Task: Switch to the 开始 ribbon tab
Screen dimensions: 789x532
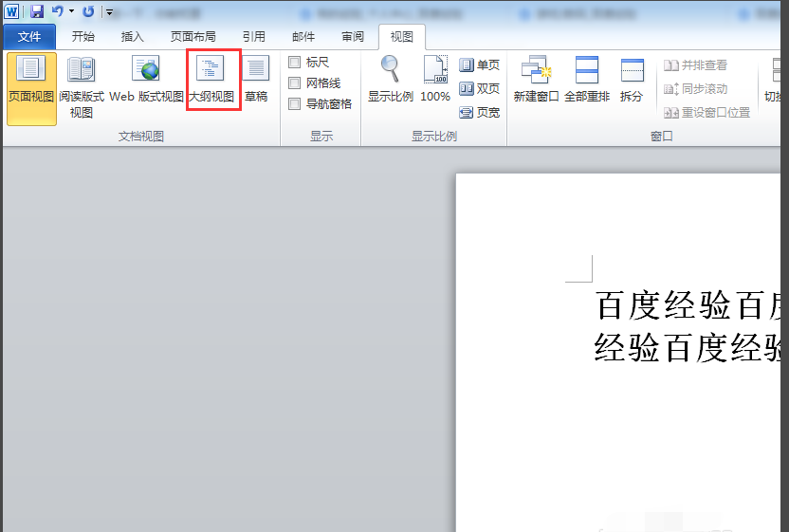Action: click(83, 36)
